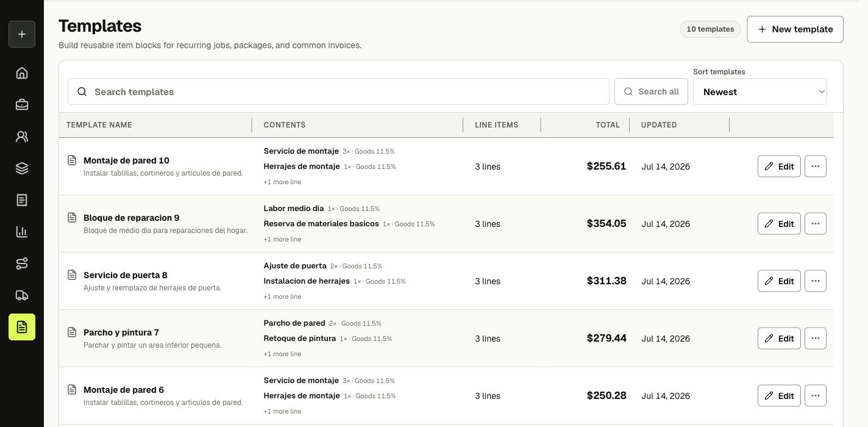The width and height of the screenshot is (868, 427).
Task: Click 'Parcho de pared' content line
Action: pyautogui.click(x=294, y=323)
